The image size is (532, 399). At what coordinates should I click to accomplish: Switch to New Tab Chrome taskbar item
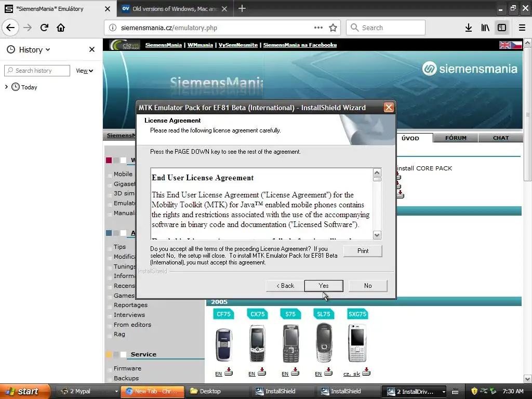(153, 391)
